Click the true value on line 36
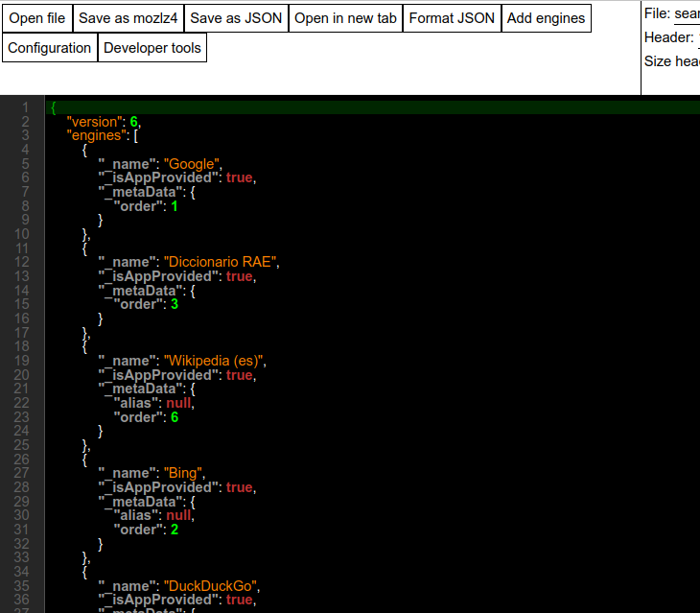The image size is (700, 613). (x=240, y=600)
